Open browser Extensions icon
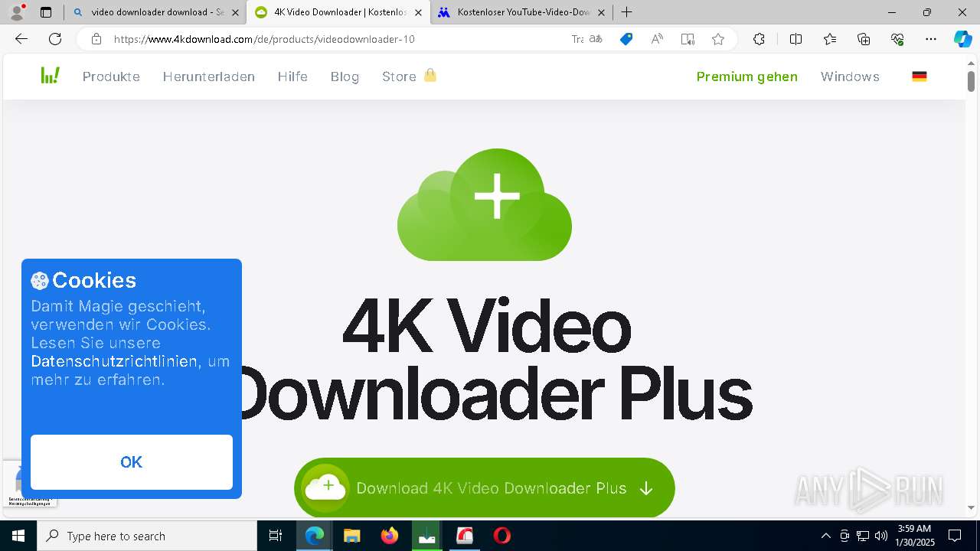Image resolution: width=980 pixels, height=551 pixels. point(759,39)
